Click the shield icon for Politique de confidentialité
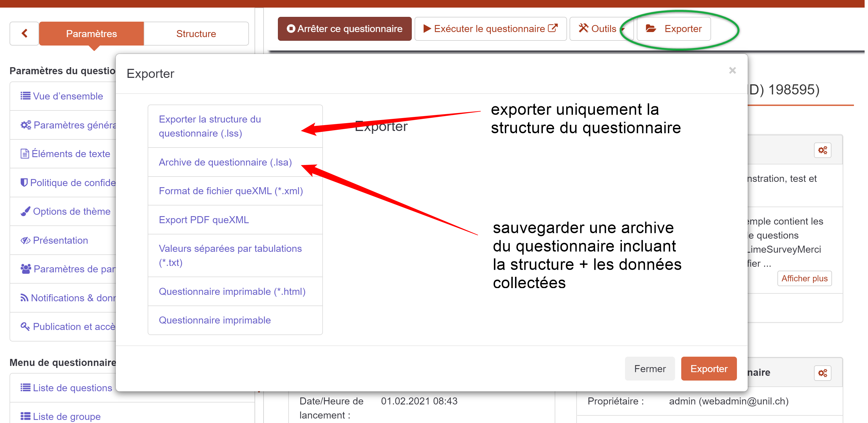Image resolution: width=868 pixels, height=423 pixels. 24,182
